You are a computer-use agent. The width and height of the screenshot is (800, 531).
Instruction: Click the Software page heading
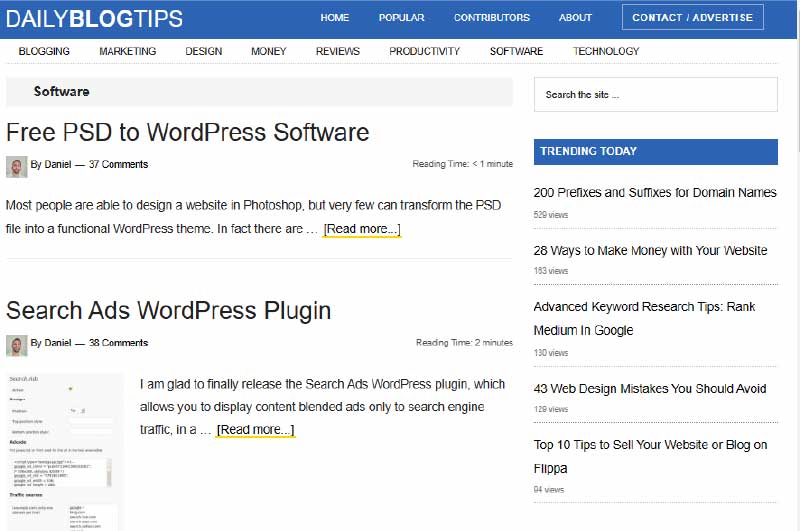[61, 91]
